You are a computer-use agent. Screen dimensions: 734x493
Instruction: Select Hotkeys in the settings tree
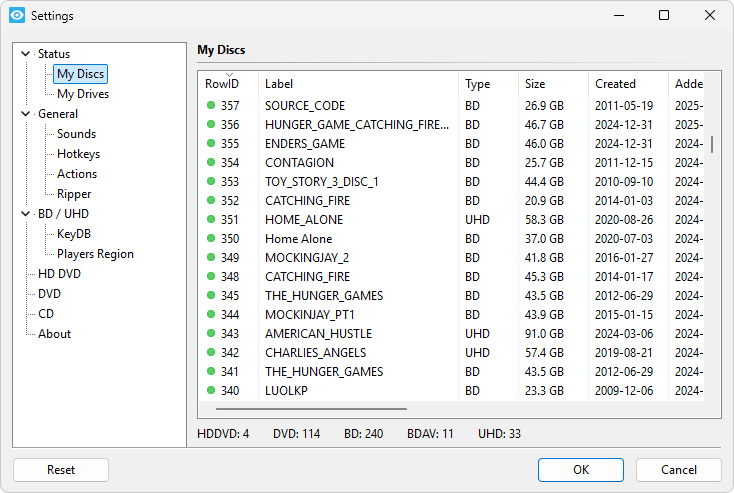pyautogui.click(x=78, y=154)
